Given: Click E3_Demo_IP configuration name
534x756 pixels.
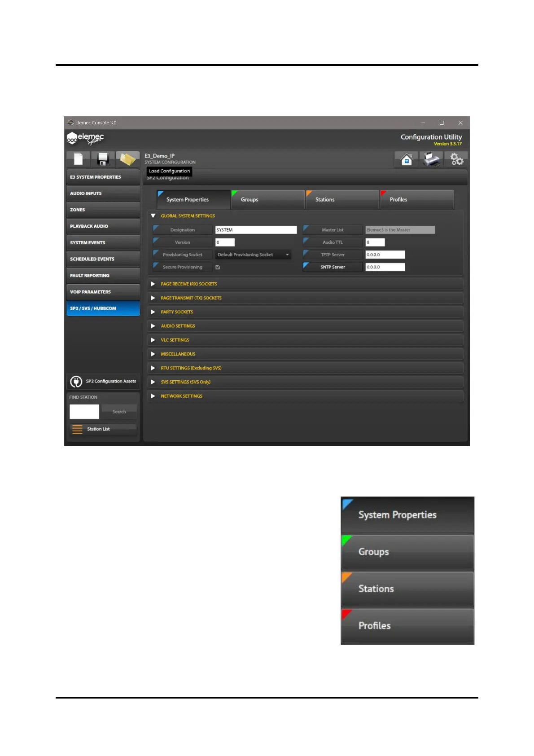Looking at the screenshot, I should pyautogui.click(x=160, y=156).
